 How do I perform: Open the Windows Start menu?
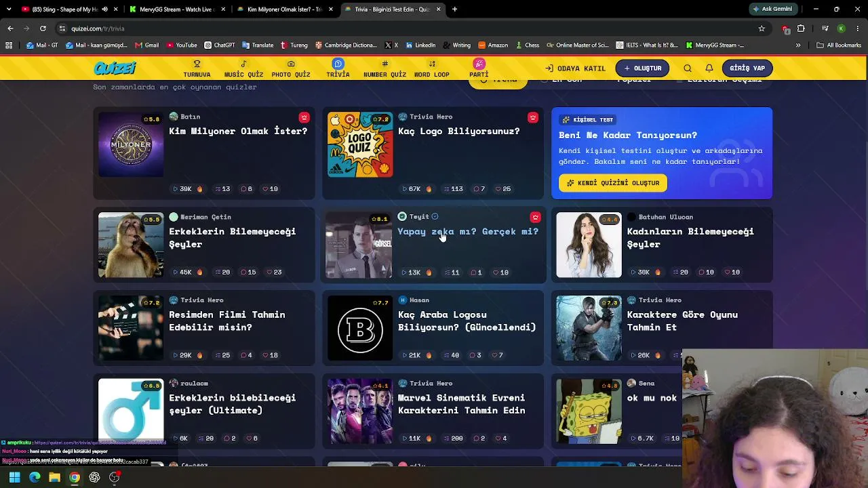(x=14, y=477)
